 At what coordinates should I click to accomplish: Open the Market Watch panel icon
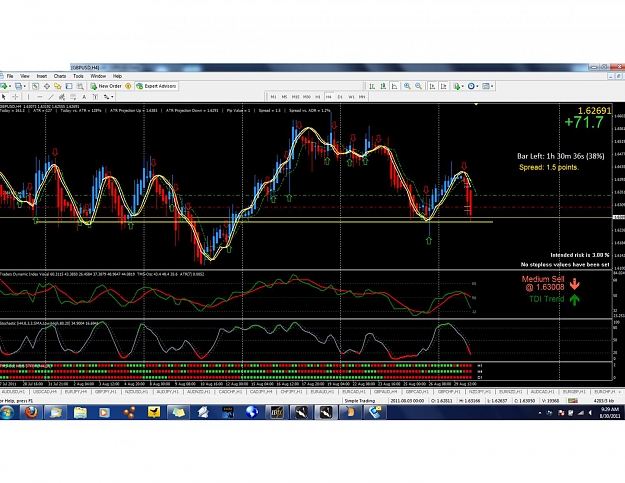tap(35, 86)
